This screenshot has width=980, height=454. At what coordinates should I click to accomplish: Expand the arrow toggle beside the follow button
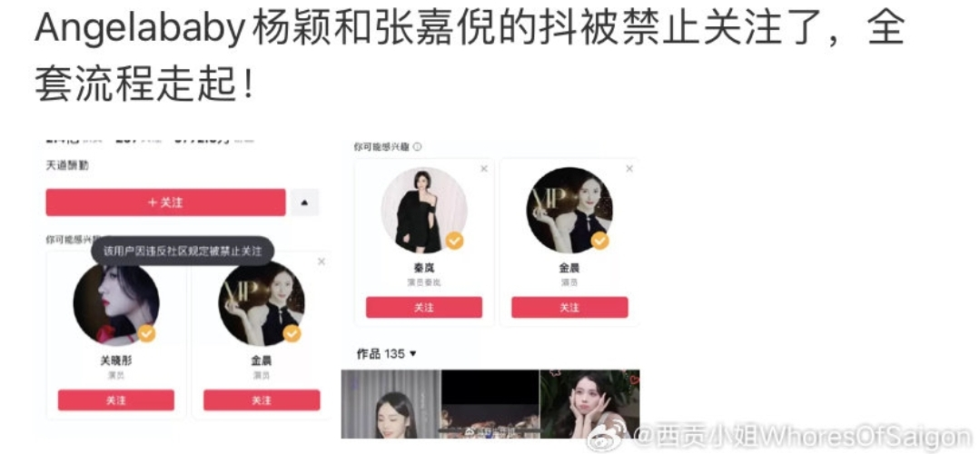click(304, 202)
